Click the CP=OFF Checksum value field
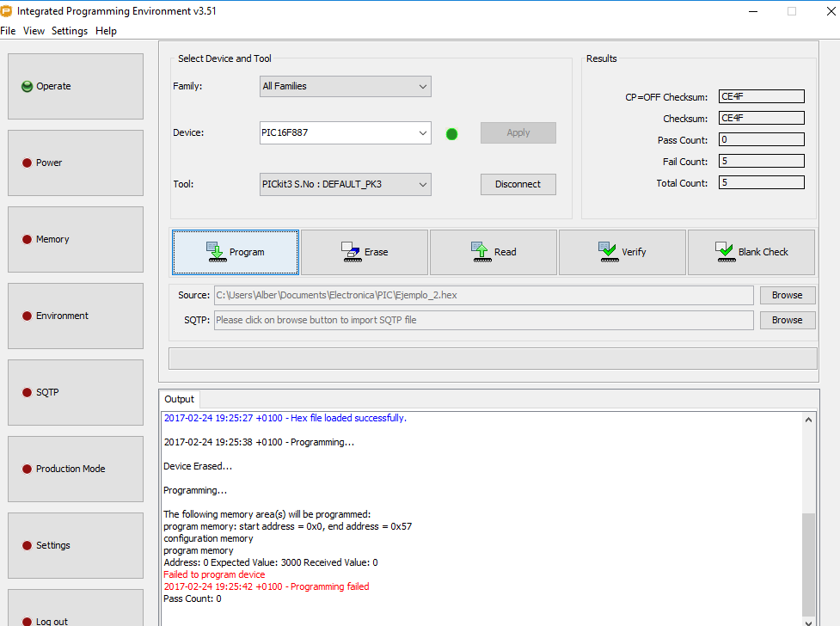Viewport: 840px width, 626px height. coord(761,96)
